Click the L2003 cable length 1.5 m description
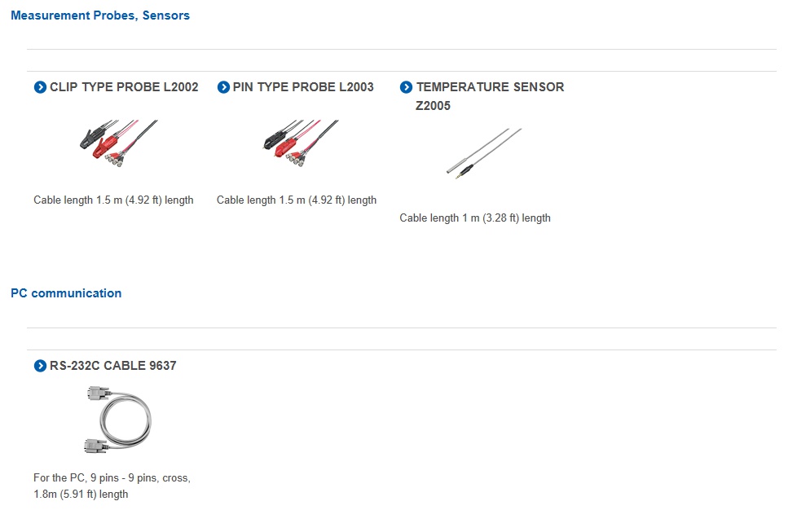Image resolution: width=797 pixels, height=532 pixels. point(297,200)
